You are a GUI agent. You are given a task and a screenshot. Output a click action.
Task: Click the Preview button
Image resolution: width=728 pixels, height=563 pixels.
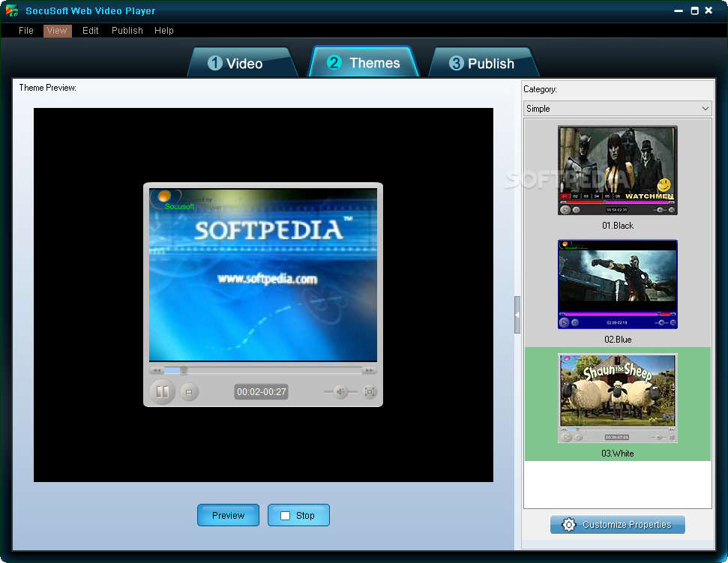pos(228,515)
